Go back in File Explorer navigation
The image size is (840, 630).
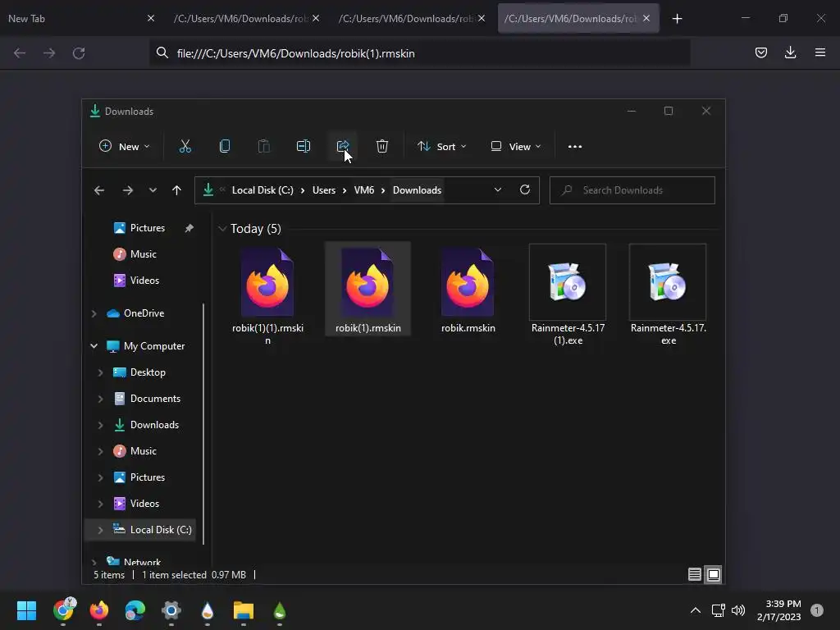[x=99, y=190]
